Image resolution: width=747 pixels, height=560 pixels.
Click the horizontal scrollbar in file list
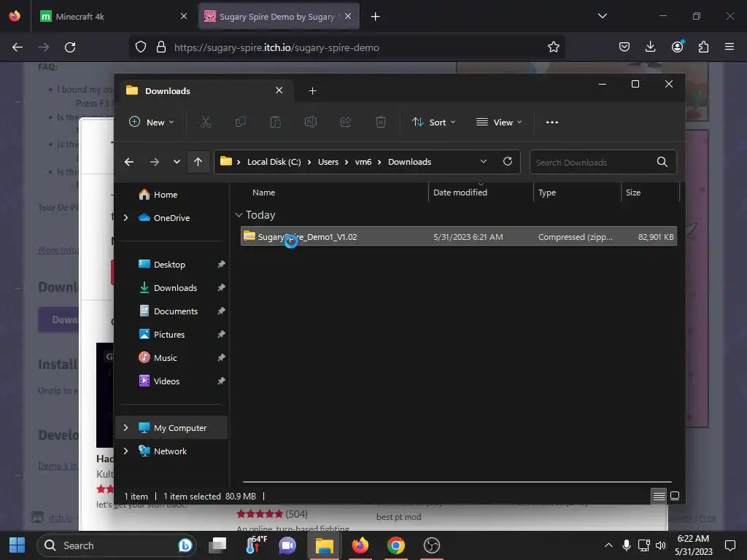coord(457,482)
